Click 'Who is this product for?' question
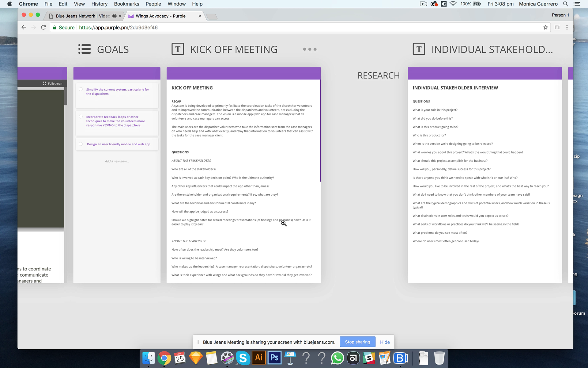588x368 pixels. (429, 135)
